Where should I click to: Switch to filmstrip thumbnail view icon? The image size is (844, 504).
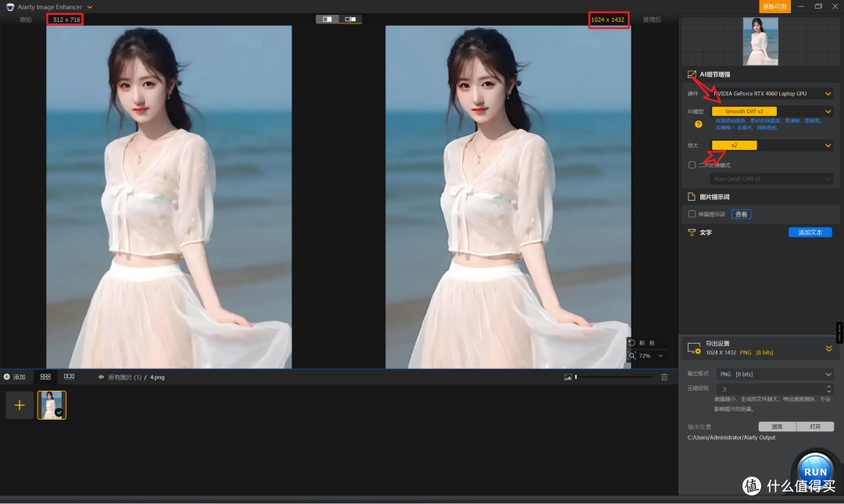point(70,377)
